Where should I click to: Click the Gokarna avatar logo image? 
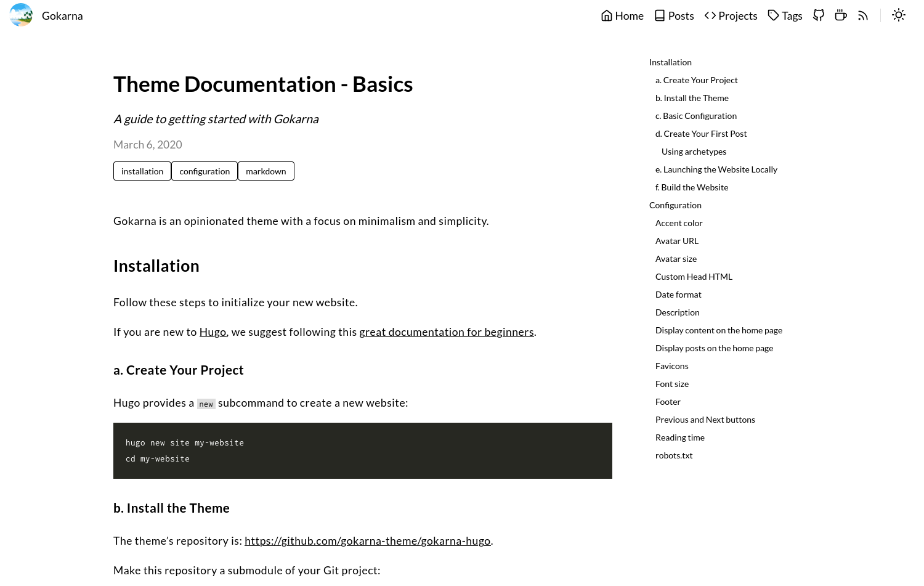[21, 15]
